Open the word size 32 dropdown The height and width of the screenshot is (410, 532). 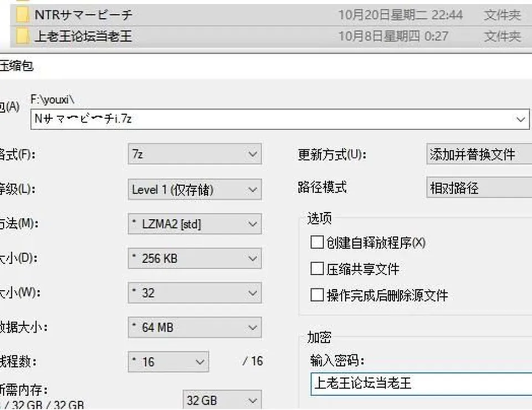195,293
